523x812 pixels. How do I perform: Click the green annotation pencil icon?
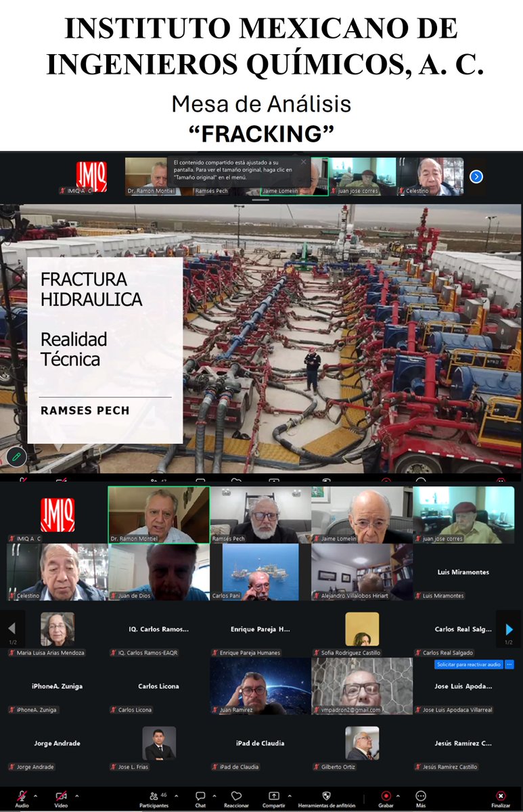click(16, 456)
